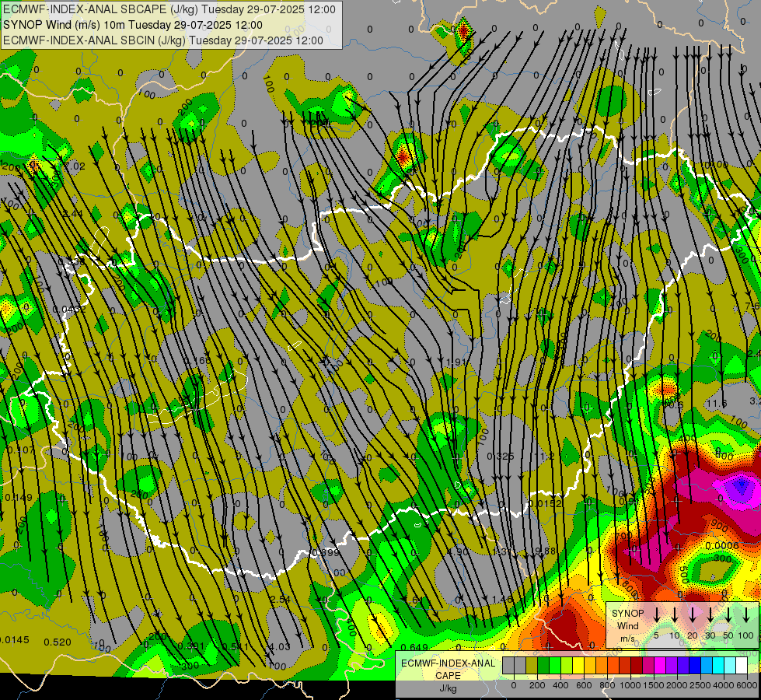Image resolution: width=761 pixels, height=700 pixels.
Task: Click the 5 m/s wind arrow in legend
Action: (x=656, y=614)
